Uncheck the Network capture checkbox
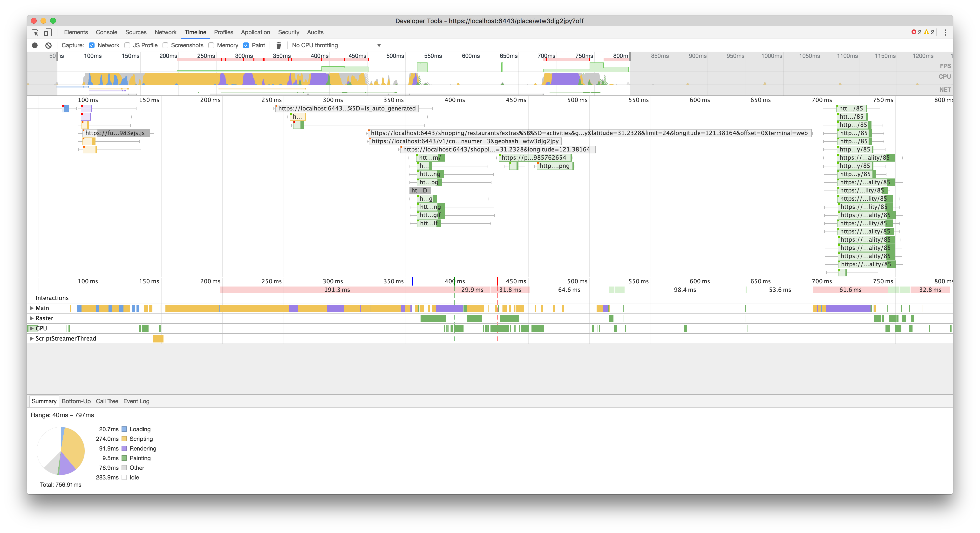Viewport: 980px width, 533px height. coord(92,45)
